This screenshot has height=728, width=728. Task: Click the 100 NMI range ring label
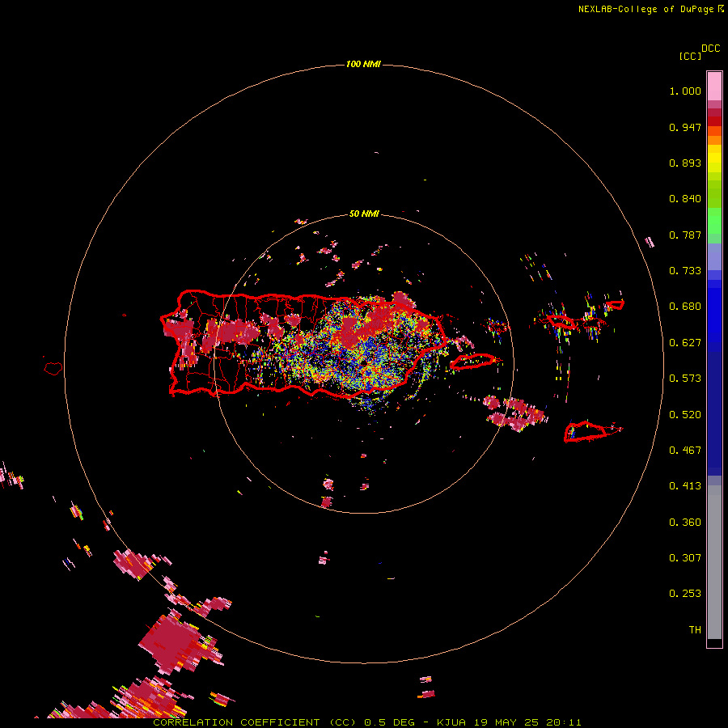click(363, 64)
